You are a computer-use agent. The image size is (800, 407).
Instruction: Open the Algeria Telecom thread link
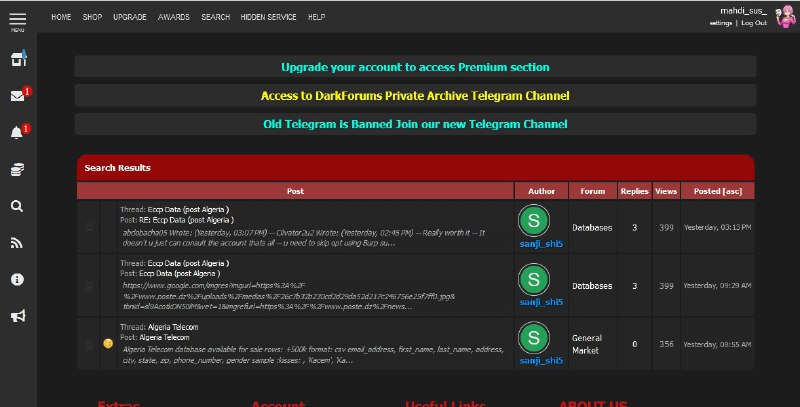pos(173,327)
